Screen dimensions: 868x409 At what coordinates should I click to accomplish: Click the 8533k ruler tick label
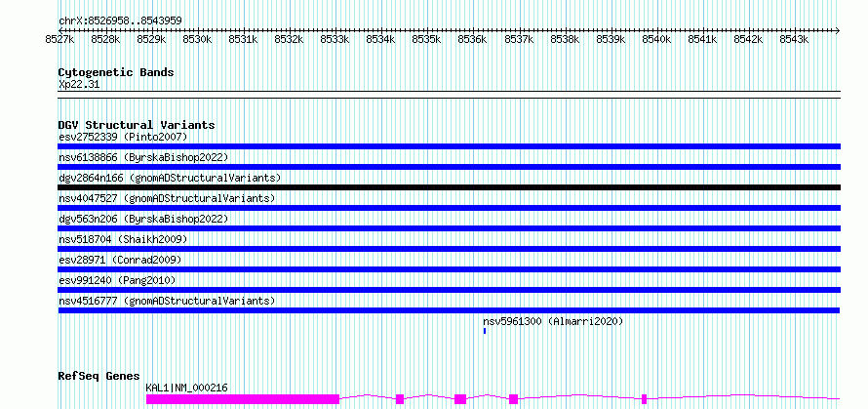pos(335,40)
